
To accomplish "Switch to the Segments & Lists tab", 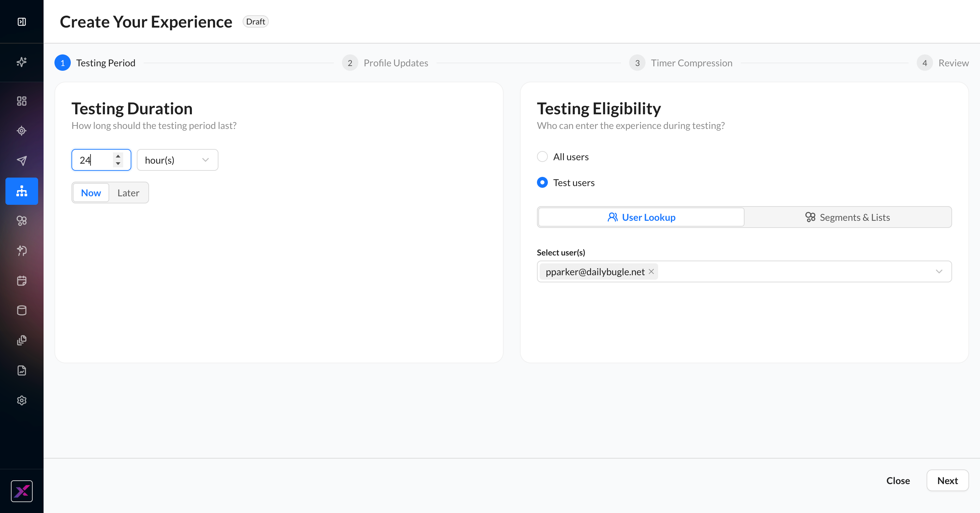I will click(x=848, y=217).
